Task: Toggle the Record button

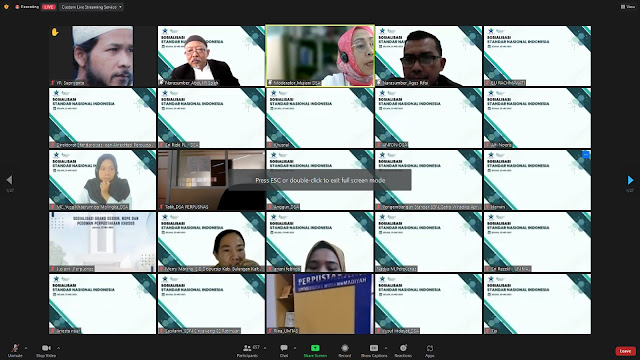Action: tap(345, 350)
